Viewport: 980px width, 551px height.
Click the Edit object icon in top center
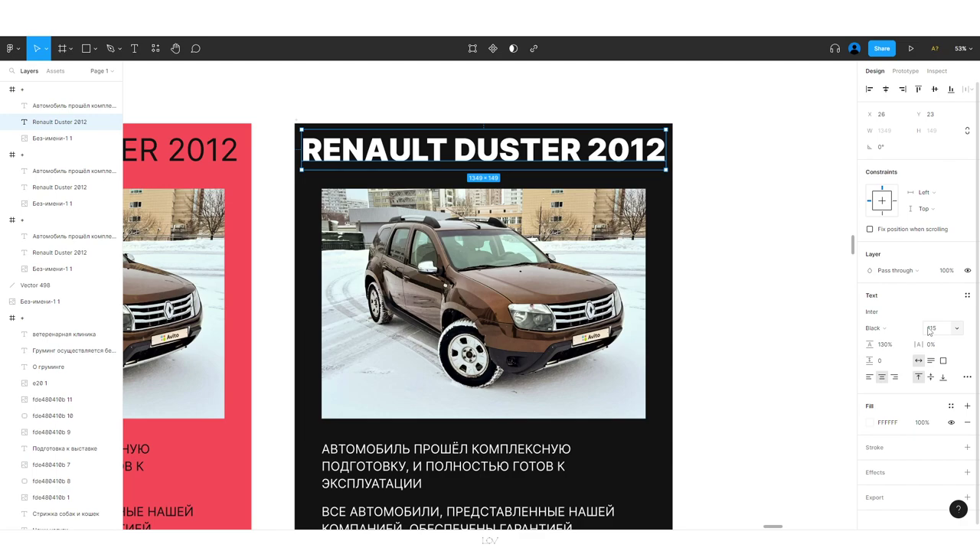click(x=472, y=48)
